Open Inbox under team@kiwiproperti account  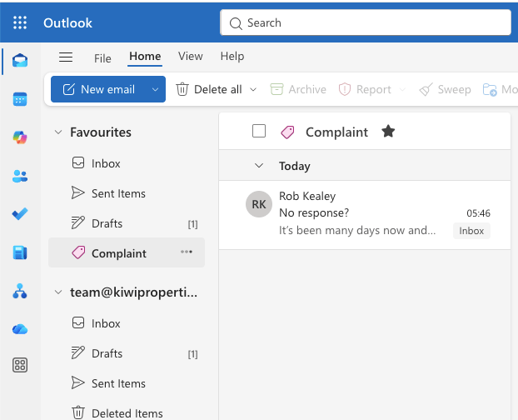[127, 323]
